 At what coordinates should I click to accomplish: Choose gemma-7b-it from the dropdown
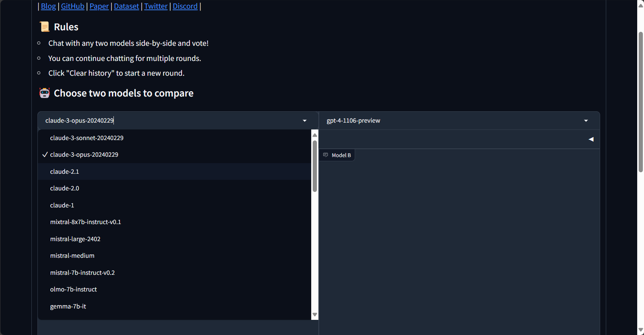[174, 306]
